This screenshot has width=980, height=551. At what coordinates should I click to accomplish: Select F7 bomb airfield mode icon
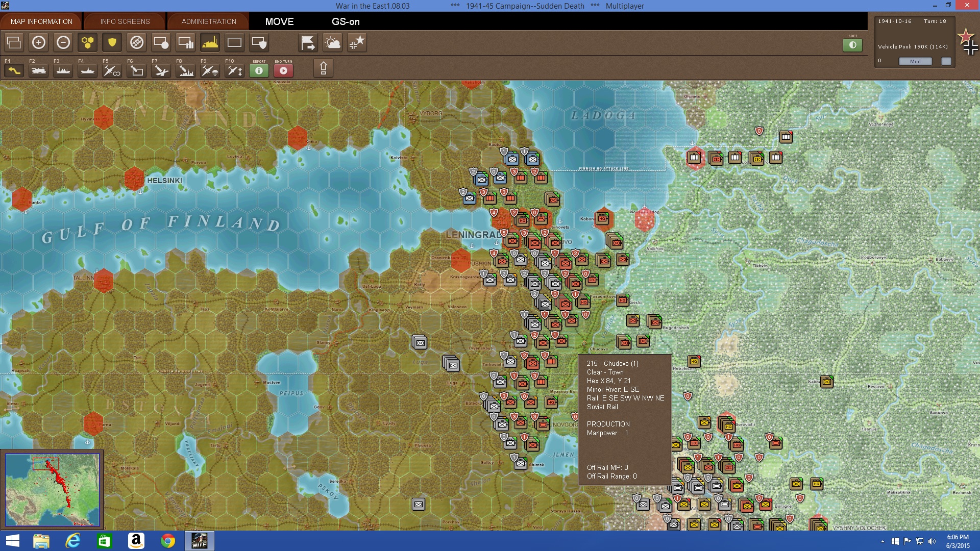(x=161, y=70)
